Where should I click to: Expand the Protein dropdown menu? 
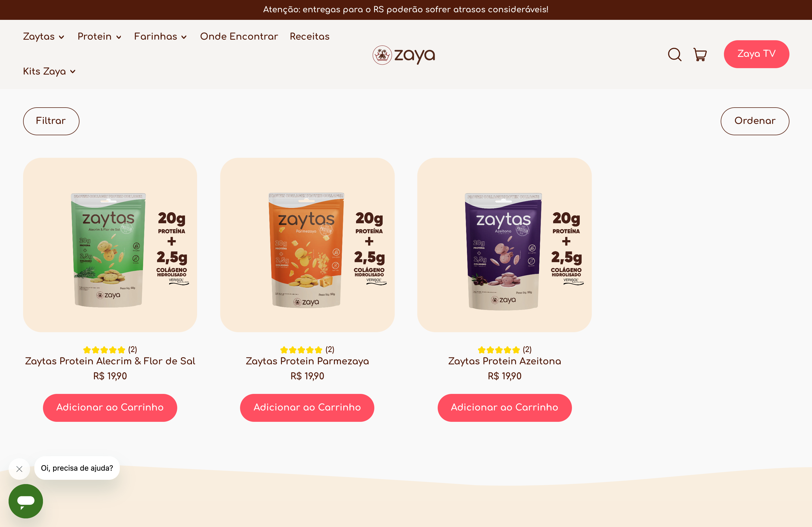coord(99,36)
